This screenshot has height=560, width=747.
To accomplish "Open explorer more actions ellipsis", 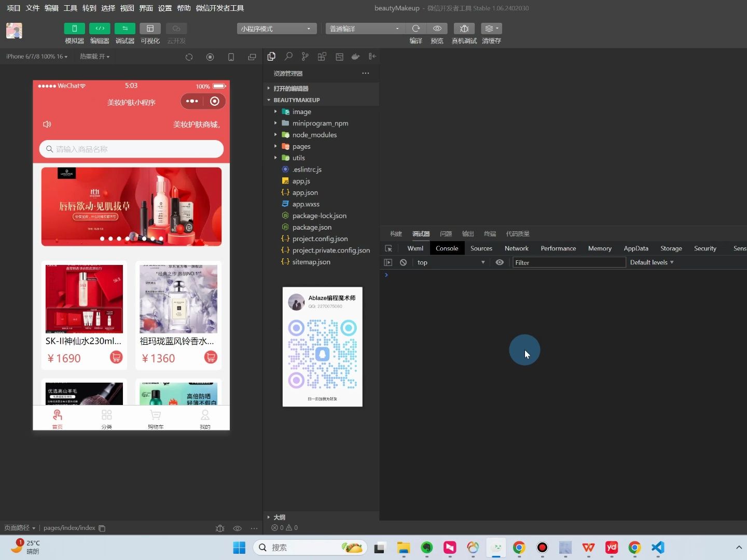I will tap(366, 73).
